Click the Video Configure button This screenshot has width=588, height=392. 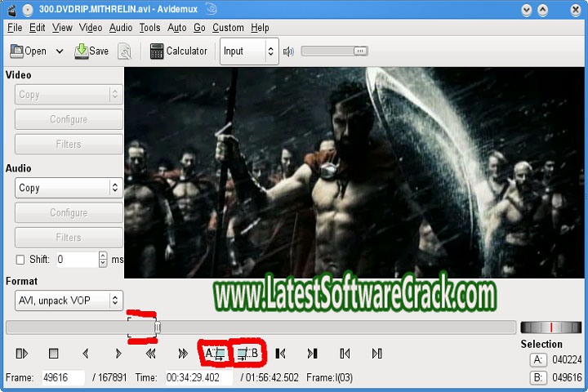coord(69,119)
